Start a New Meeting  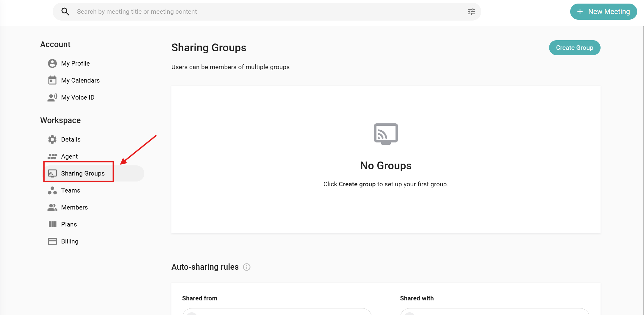point(603,12)
